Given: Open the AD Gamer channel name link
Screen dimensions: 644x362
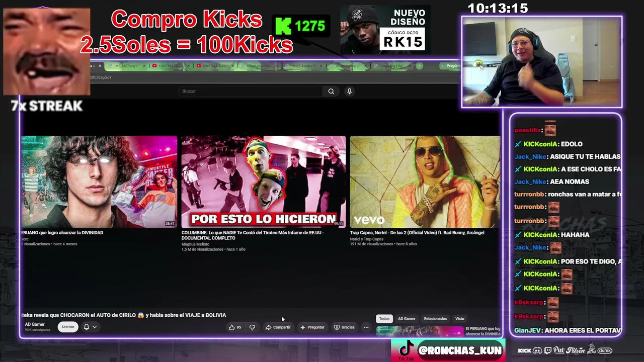Looking at the screenshot, I should (35, 324).
